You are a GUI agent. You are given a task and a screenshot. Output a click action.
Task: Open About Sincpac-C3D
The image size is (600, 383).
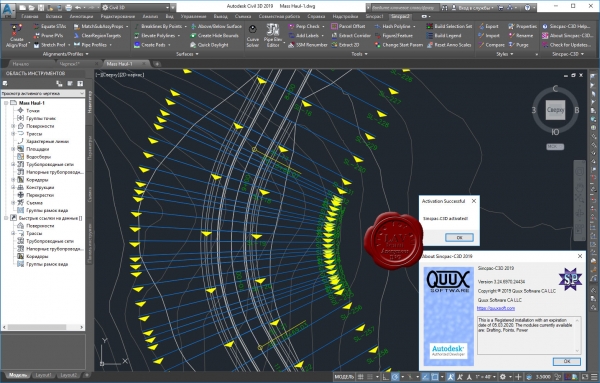[x=567, y=36]
